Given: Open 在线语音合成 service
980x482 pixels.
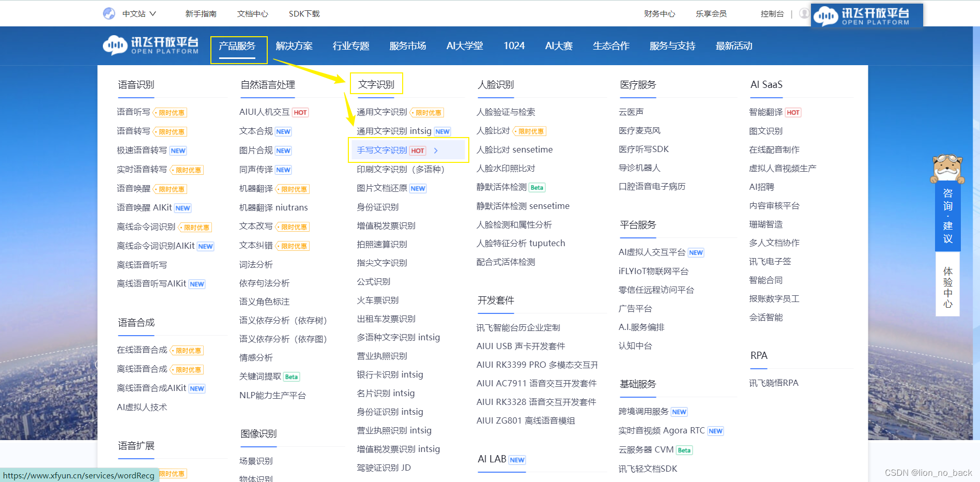Looking at the screenshot, I should coord(142,350).
